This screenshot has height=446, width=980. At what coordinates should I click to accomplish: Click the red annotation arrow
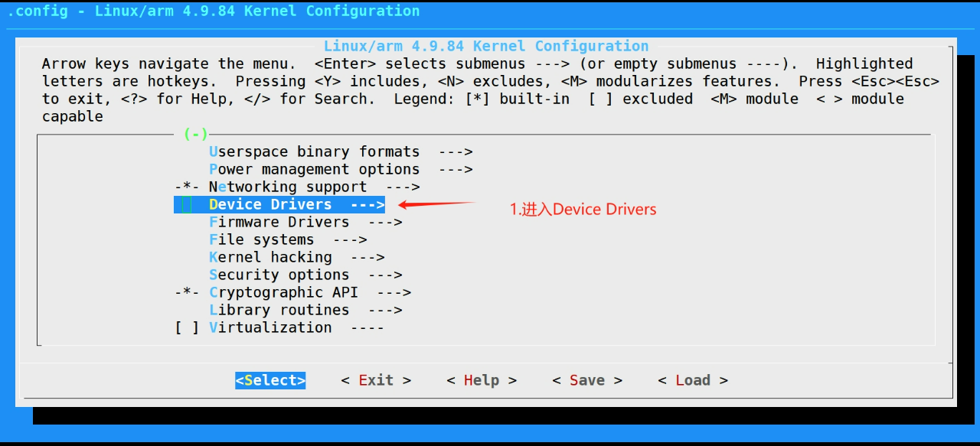(436, 204)
